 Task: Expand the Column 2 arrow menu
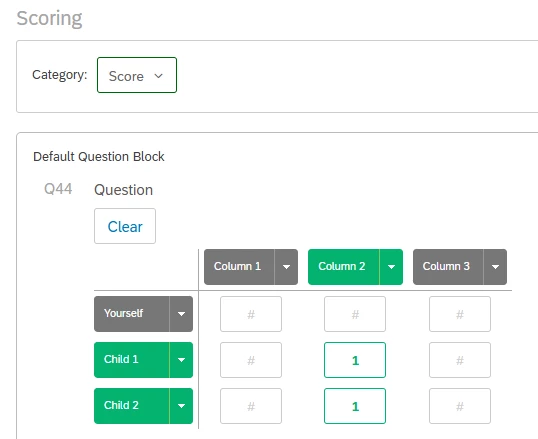391,267
